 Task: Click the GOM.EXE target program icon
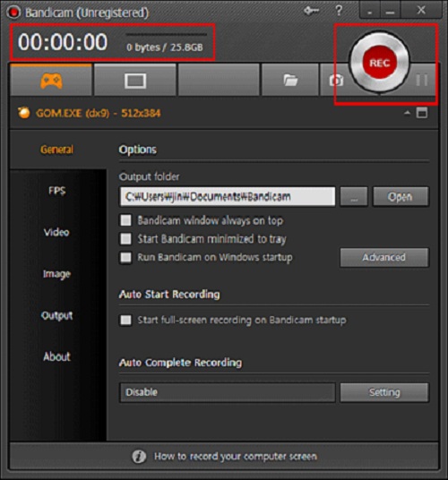click(24, 113)
